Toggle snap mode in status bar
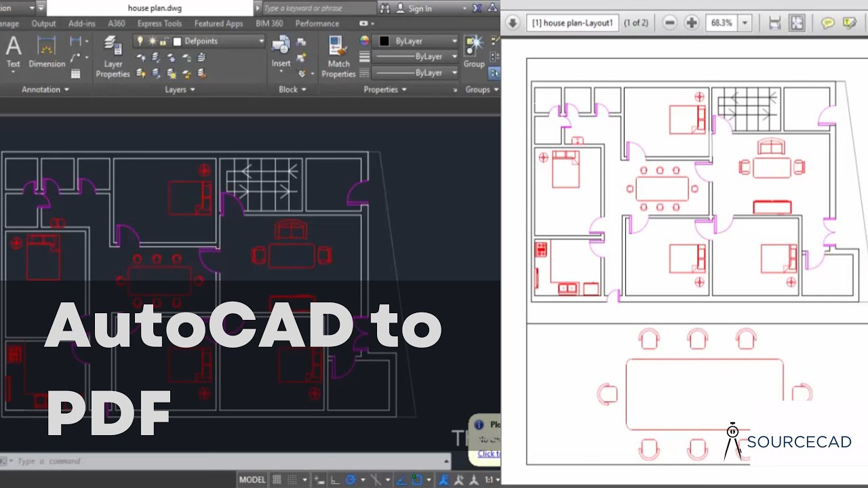The width and height of the screenshot is (868, 488). pyautogui.click(x=293, y=480)
